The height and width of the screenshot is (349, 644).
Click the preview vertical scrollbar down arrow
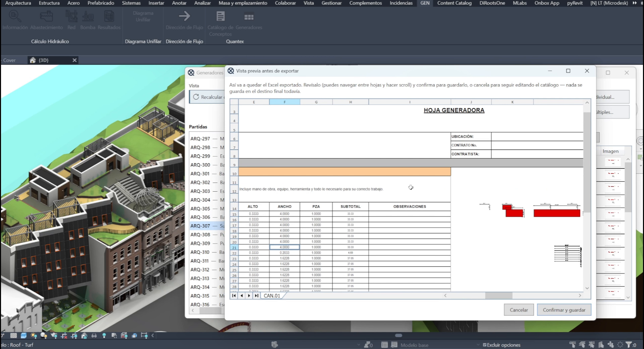pyautogui.click(x=587, y=288)
